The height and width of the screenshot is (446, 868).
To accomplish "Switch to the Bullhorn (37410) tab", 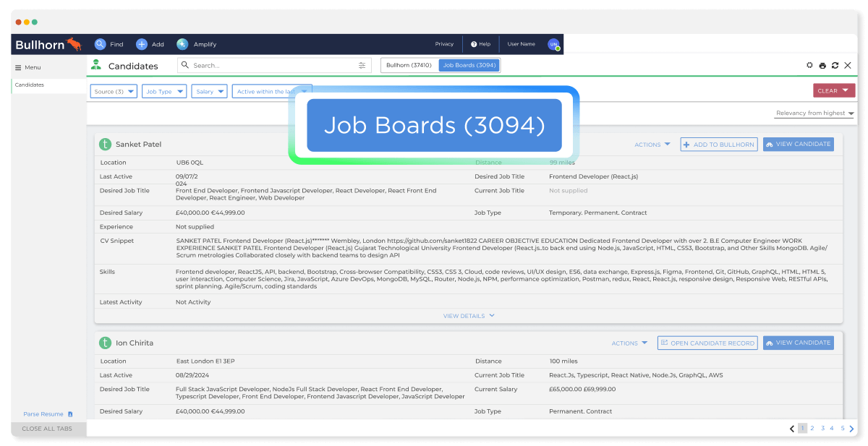I will pyautogui.click(x=409, y=65).
